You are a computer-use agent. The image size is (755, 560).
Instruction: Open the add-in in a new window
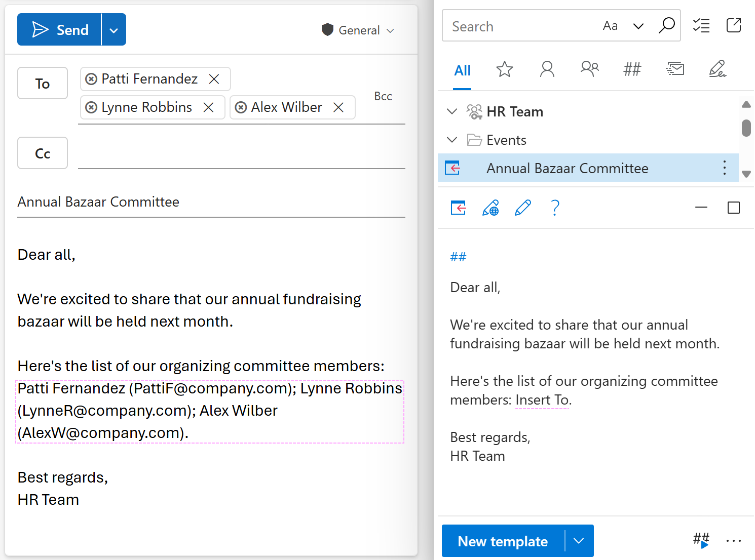(734, 25)
